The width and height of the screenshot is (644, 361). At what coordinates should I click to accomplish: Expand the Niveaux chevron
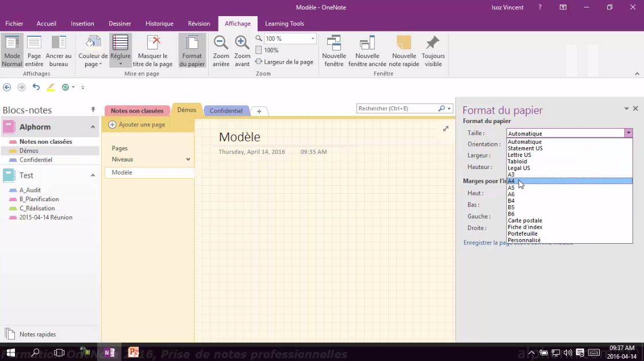[188, 159]
